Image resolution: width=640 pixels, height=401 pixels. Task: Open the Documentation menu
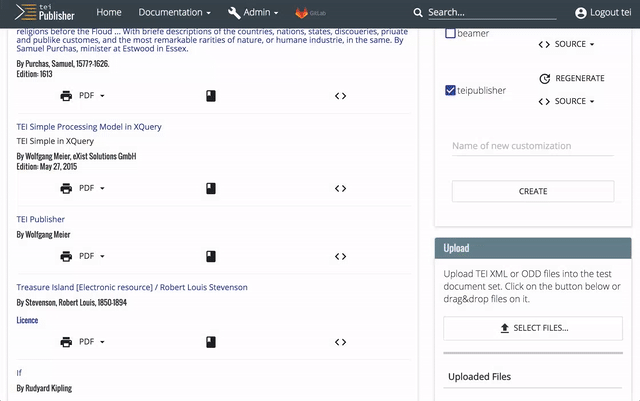174,13
